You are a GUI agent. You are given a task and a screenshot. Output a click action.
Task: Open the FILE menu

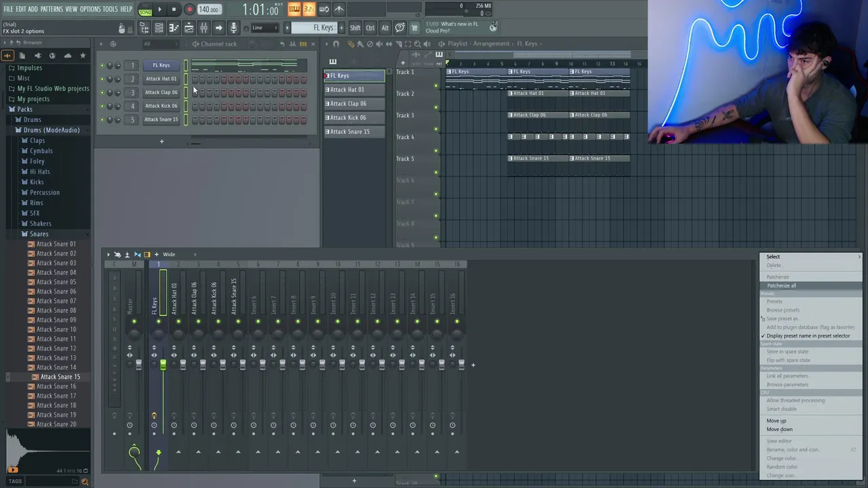pyautogui.click(x=8, y=9)
